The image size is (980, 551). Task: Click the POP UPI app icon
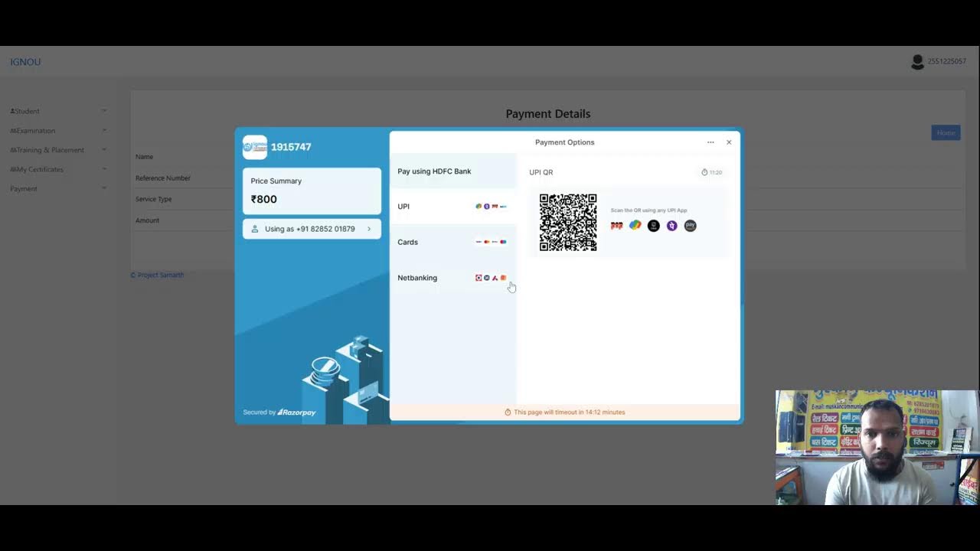coord(616,226)
